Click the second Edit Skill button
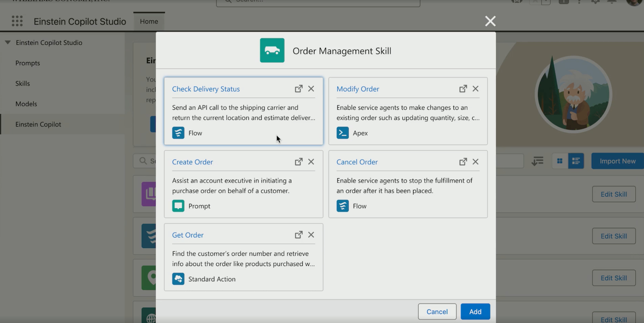The image size is (644, 323). (x=614, y=236)
